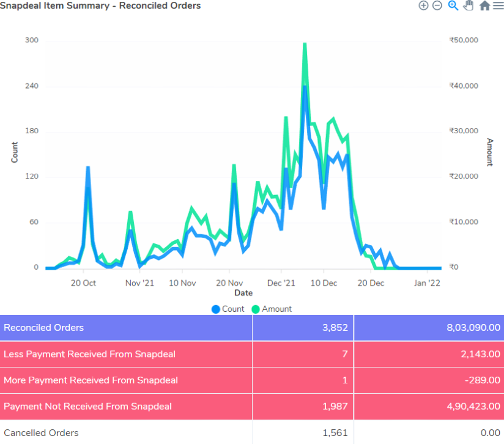The height and width of the screenshot is (447, 504).
Task: Toggle the Amount series in legend
Action: [x=272, y=309]
